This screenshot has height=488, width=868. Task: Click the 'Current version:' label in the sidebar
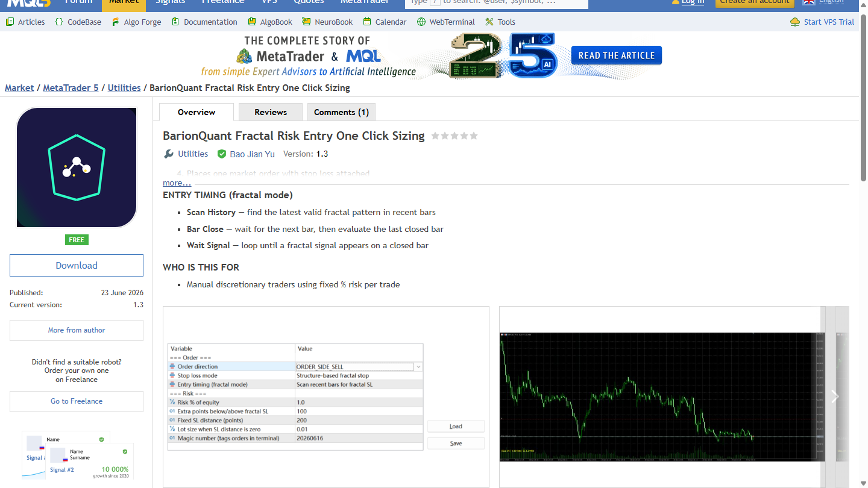click(x=36, y=305)
